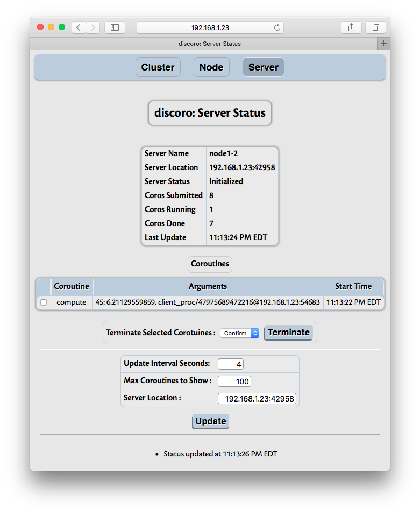Image resolution: width=420 pixels, height=514 pixels.
Task: Click the Start Time column header
Action: pyautogui.click(x=353, y=286)
